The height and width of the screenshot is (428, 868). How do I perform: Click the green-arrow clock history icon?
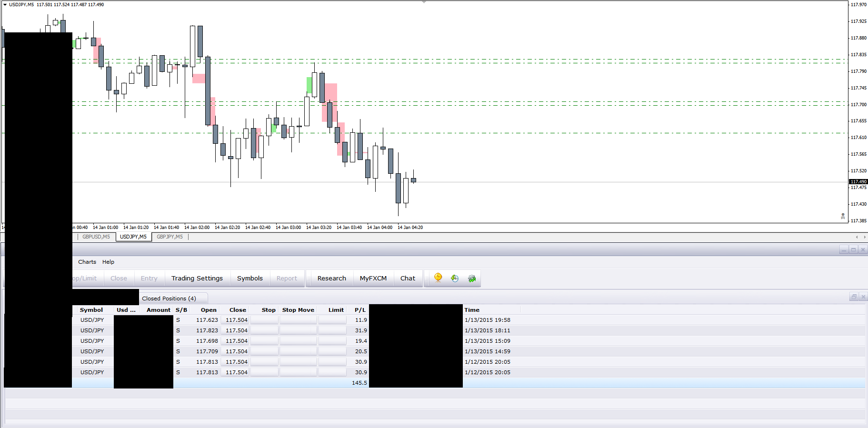click(455, 279)
